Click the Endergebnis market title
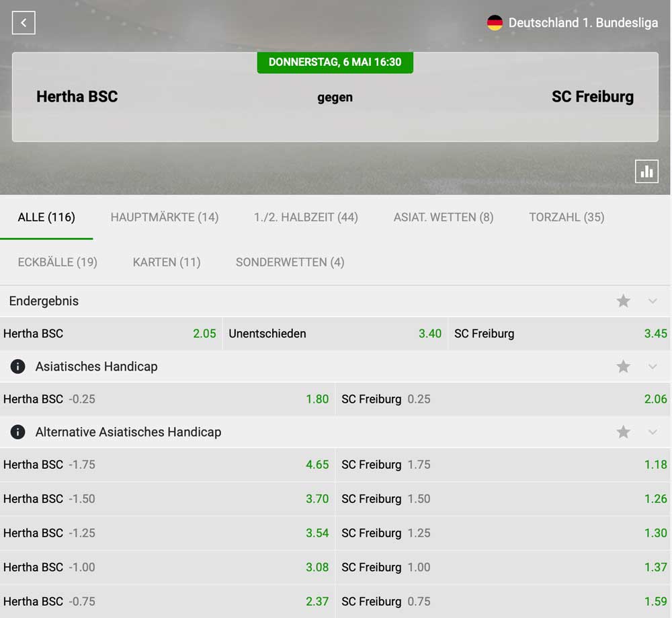Screen dimensions: 672x618 click(x=44, y=301)
